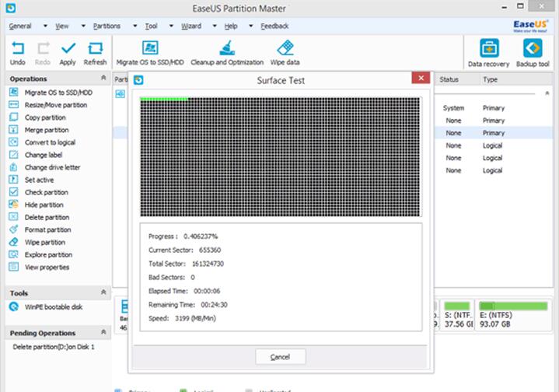Open the General menu
559x392 pixels.
pos(20,26)
